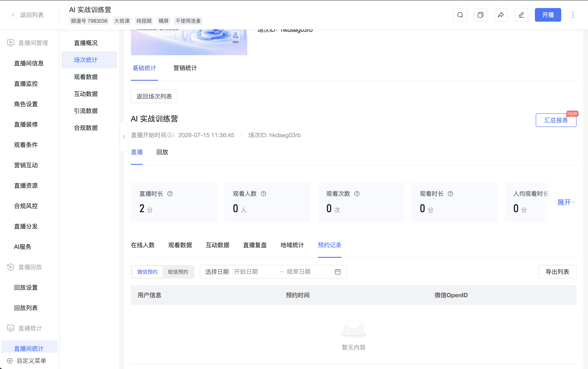Click the 返回场次列表 button
This screenshot has width=588, height=369.
coord(154,96)
